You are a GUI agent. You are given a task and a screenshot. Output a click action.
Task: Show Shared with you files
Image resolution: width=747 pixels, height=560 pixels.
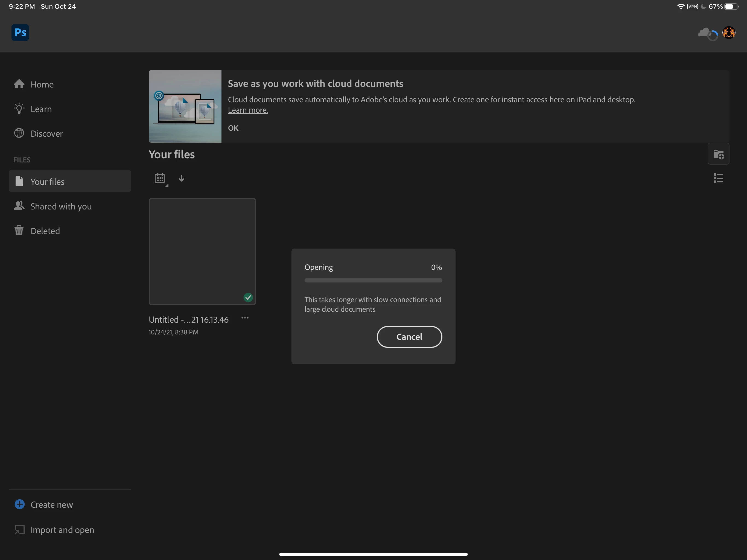tap(61, 206)
